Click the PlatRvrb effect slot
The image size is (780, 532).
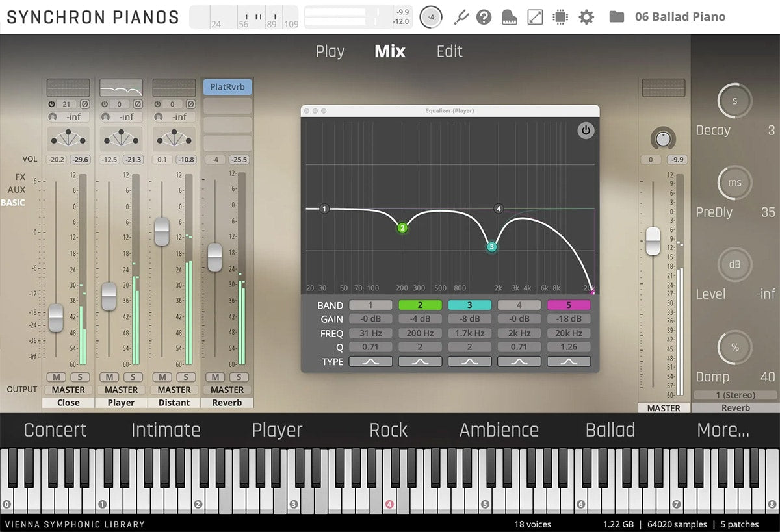pyautogui.click(x=227, y=86)
